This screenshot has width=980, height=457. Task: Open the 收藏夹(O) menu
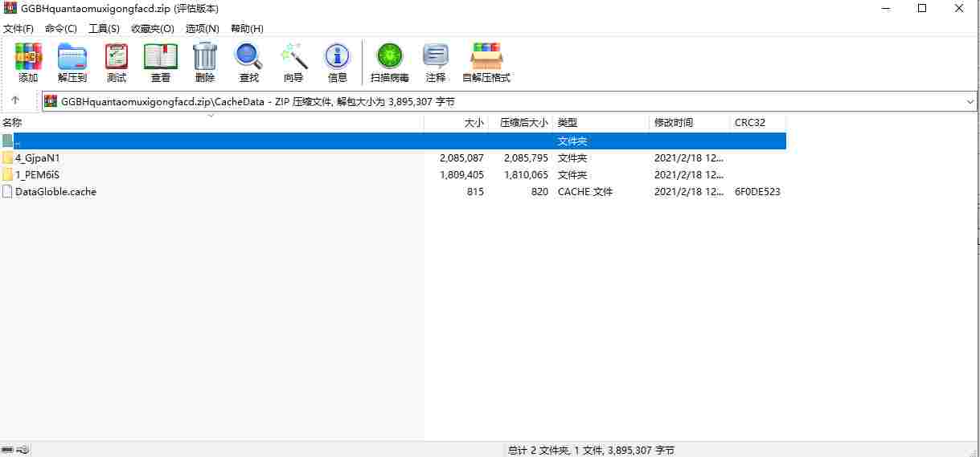153,28
